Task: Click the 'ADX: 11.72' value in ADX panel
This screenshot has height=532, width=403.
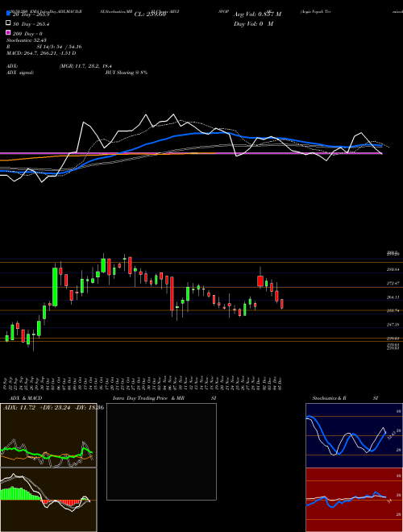Action: point(18,407)
